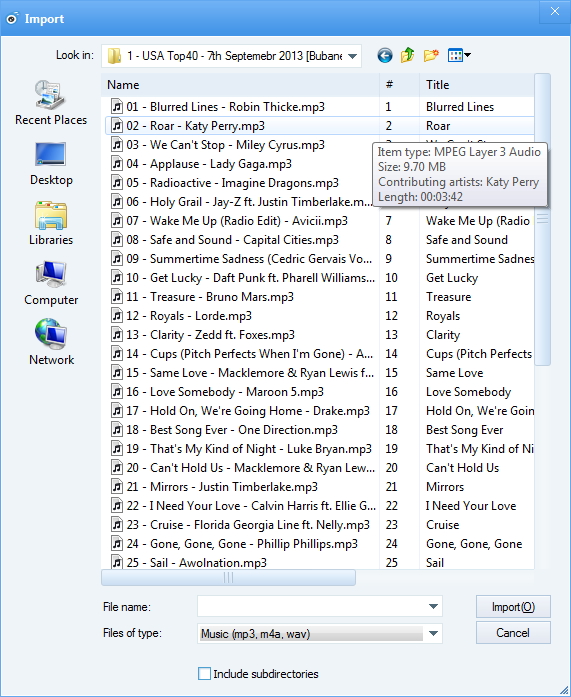This screenshot has height=697, width=571.
Task: Select the music file icon for 13 - Clarity
Action: (x=117, y=335)
